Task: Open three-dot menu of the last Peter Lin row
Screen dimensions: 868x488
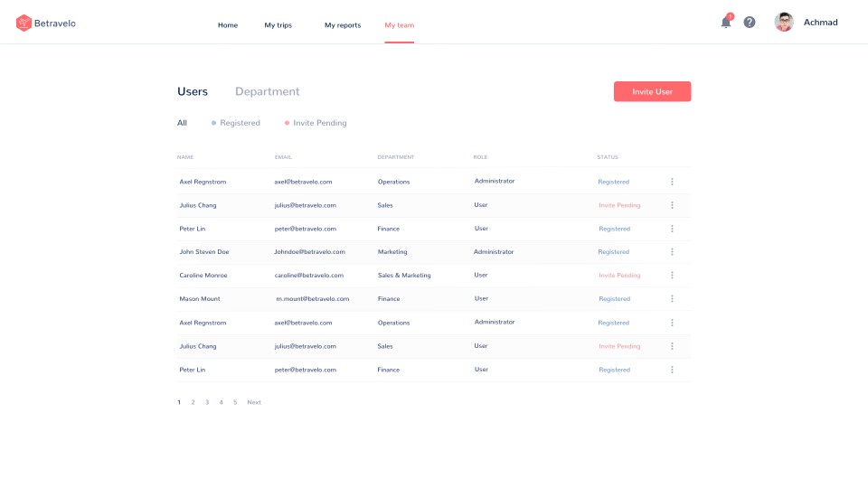Action: (672, 370)
